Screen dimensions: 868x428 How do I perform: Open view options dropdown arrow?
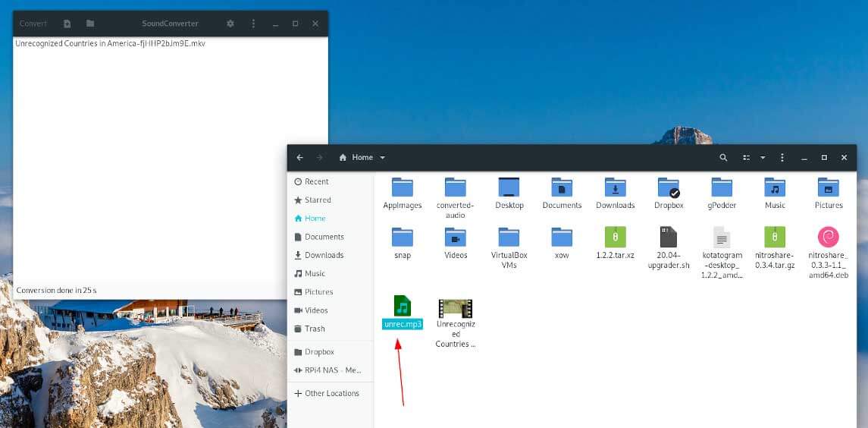click(763, 157)
